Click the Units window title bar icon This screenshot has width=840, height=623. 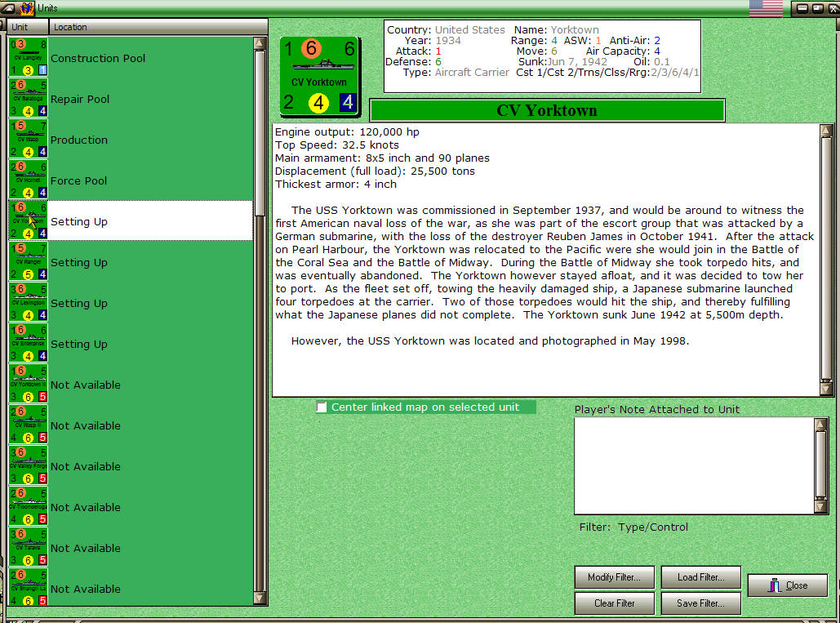(x=26, y=8)
